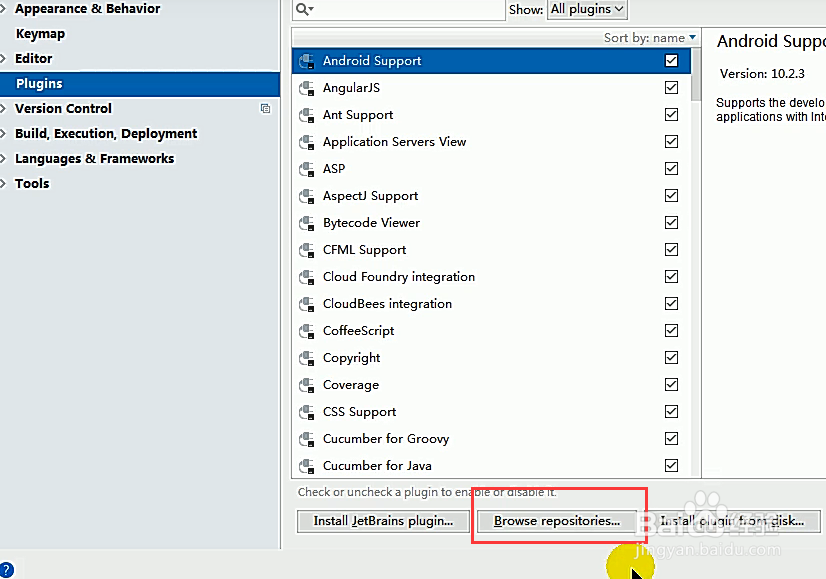Expand the Editor settings section
Viewport: 826px width, 579px height.
(x=3, y=58)
